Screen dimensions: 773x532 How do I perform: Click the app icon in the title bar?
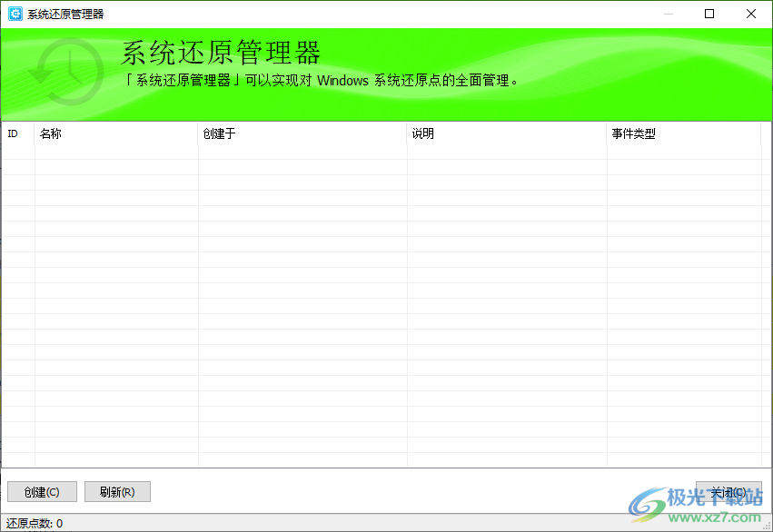(15, 14)
